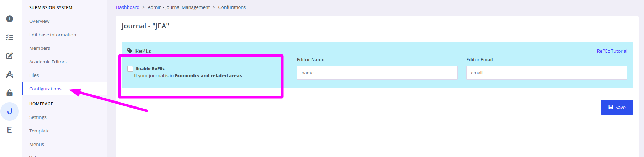Select Configurations in the sidebar
Image resolution: width=644 pixels, height=157 pixels.
click(x=45, y=89)
